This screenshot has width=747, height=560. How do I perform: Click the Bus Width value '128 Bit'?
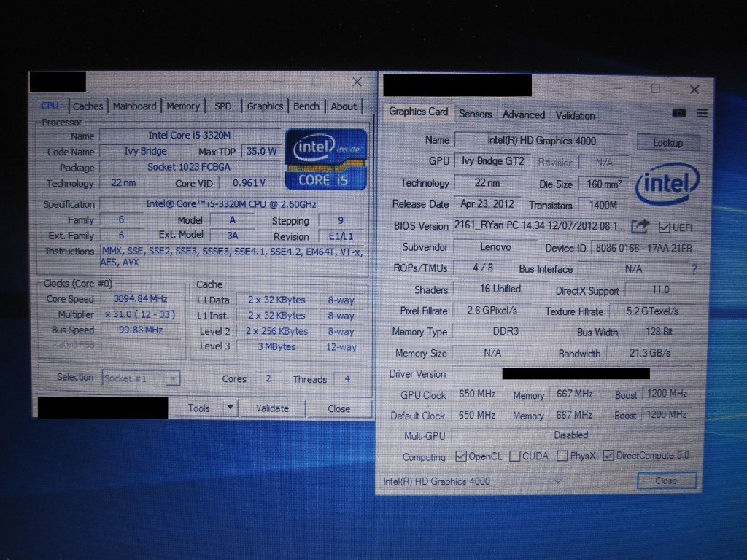coord(659,332)
